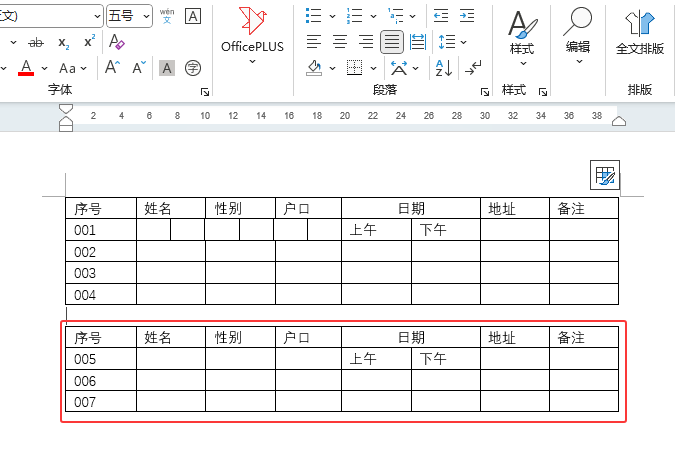
Task: Show or hide paragraph marks
Action: 473,68
